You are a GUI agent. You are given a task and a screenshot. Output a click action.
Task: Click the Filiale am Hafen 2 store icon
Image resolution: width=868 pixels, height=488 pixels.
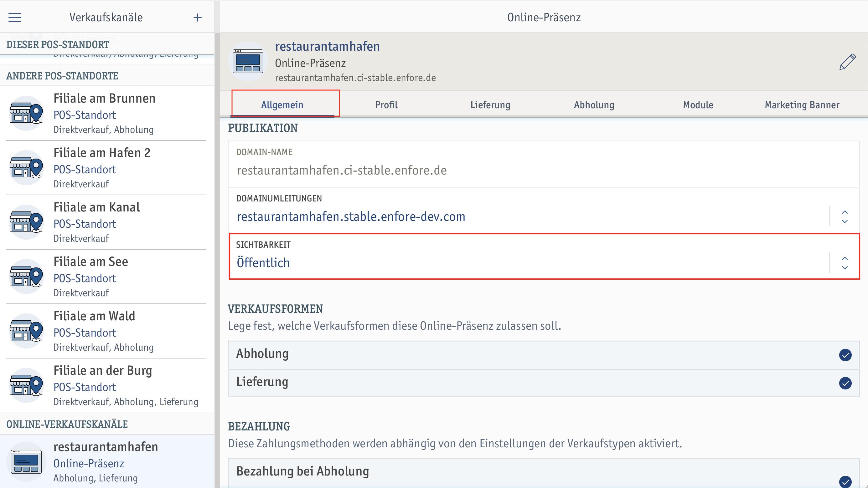coord(27,168)
